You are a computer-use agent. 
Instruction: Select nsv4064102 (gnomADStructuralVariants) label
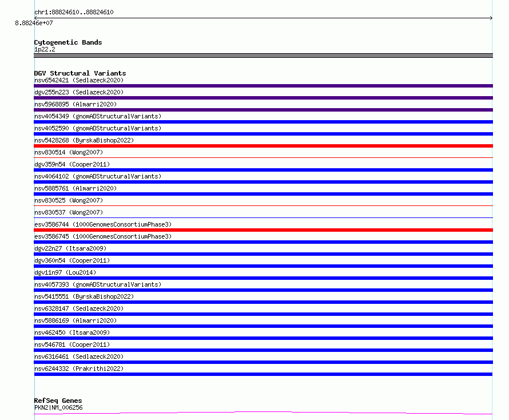pyautogui.click(x=98, y=176)
